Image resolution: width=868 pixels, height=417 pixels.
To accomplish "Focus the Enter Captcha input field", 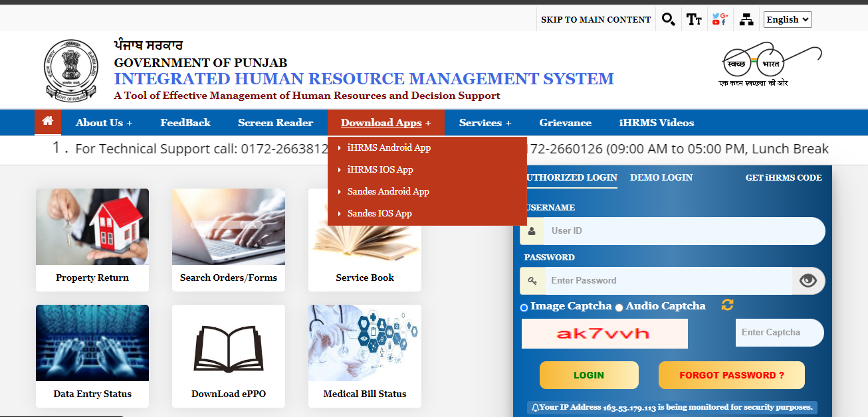I will tap(780, 333).
